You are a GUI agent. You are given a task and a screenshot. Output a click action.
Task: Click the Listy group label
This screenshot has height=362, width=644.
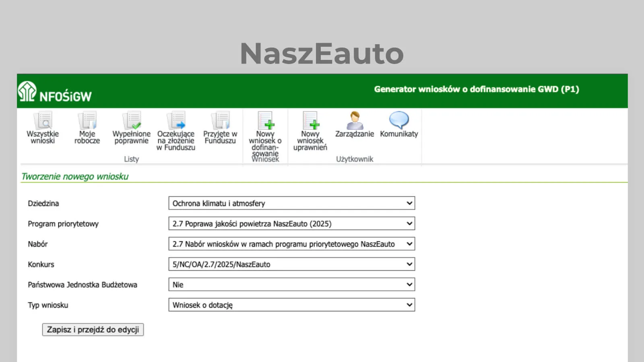point(131,159)
